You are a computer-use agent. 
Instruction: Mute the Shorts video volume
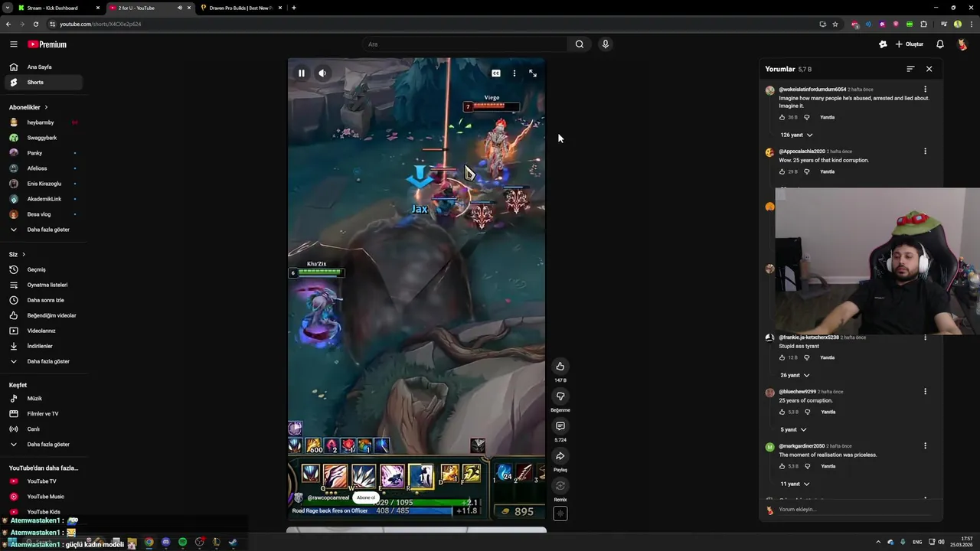click(x=322, y=73)
